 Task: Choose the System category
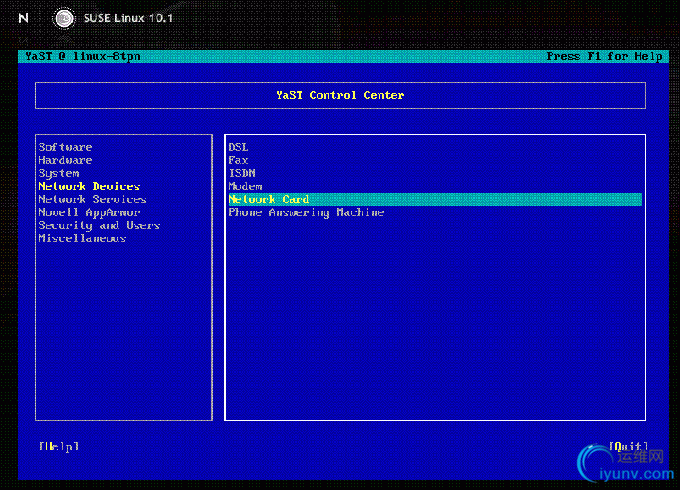pyautogui.click(x=59, y=173)
